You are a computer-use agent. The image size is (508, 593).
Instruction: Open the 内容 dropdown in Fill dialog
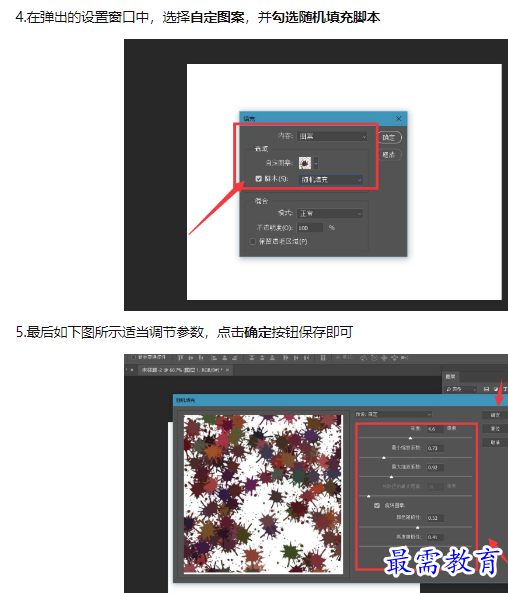click(x=332, y=136)
